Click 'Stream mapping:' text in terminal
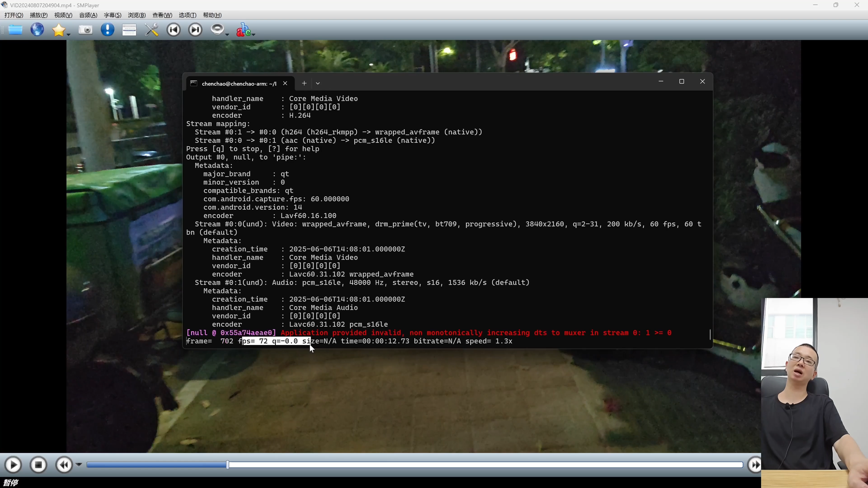This screenshot has width=868, height=488. (x=218, y=124)
